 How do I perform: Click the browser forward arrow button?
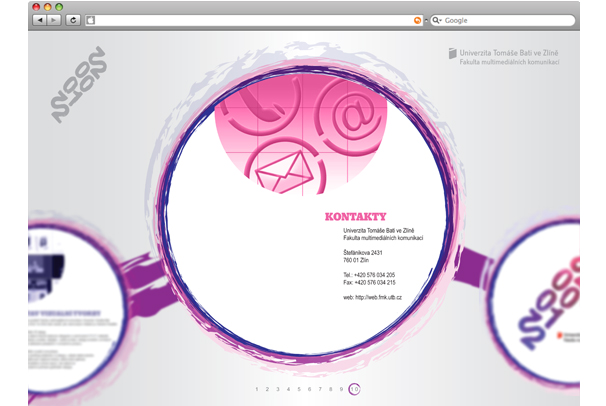(x=54, y=20)
